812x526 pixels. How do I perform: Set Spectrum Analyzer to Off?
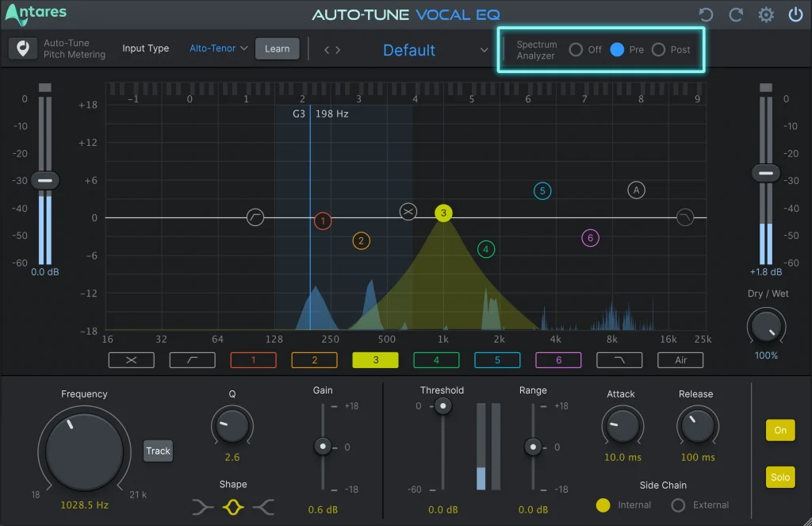tap(576, 50)
